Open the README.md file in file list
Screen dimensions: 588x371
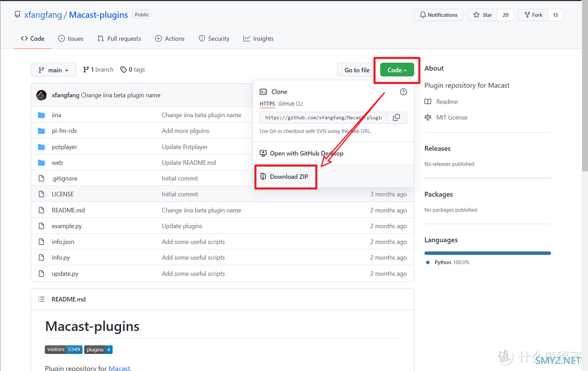point(68,210)
